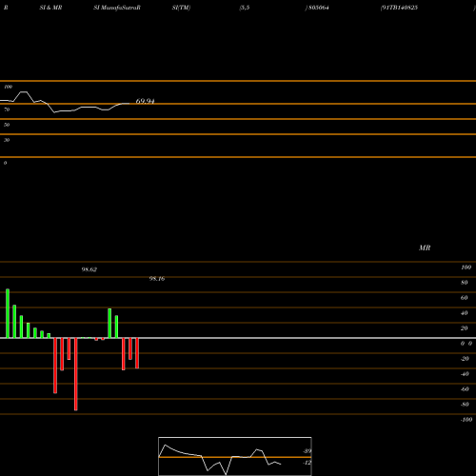Image resolution: width=476 pixels, height=476 pixels.
Task: Click the tallest green histogram bar
Action: coord(8,313)
